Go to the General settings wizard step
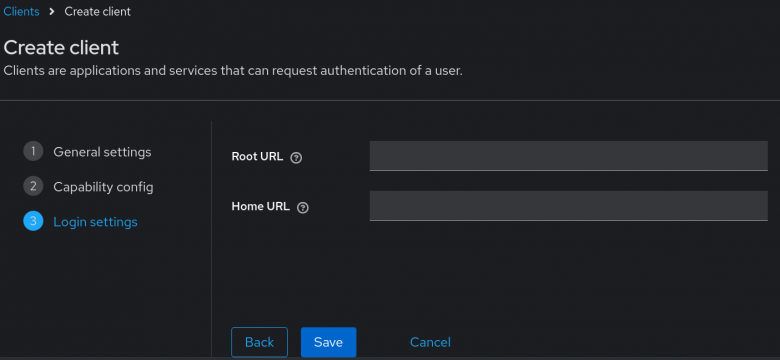The width and height of the screenshot is (780, 360). (102, 152)
